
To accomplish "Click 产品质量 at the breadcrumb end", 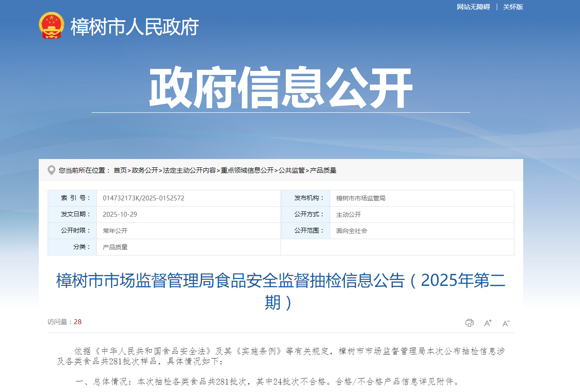I will [323, 170].
